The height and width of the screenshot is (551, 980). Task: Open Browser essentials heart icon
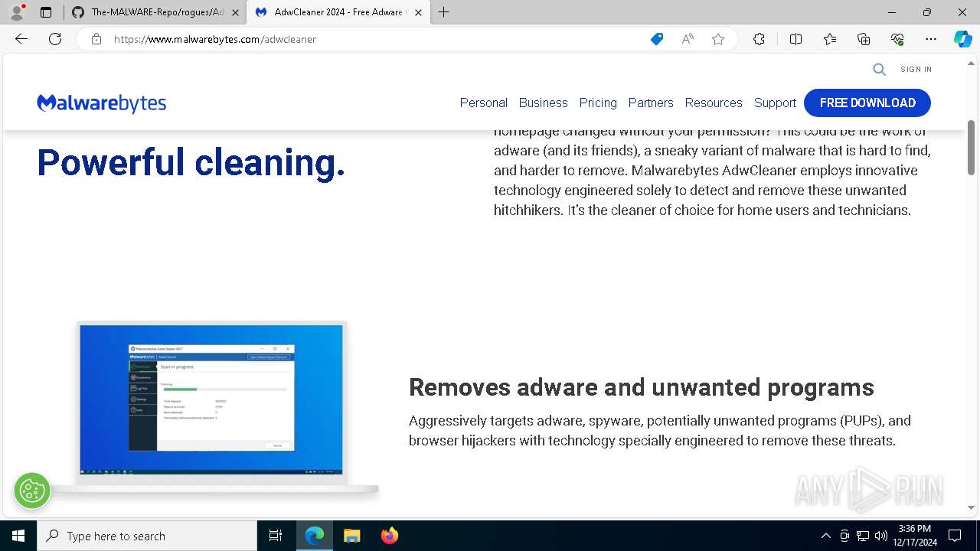pos(897,39)
